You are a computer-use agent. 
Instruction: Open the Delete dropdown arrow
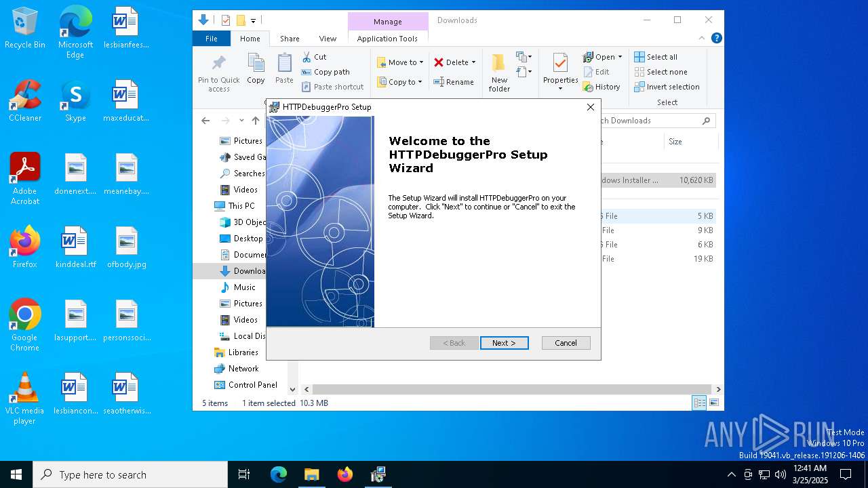pos(473,62)
